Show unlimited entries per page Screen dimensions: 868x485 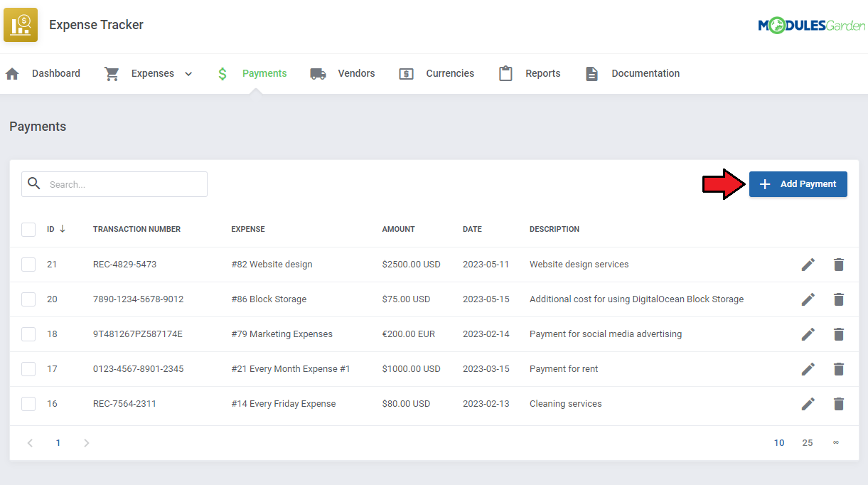click(836, 442)
